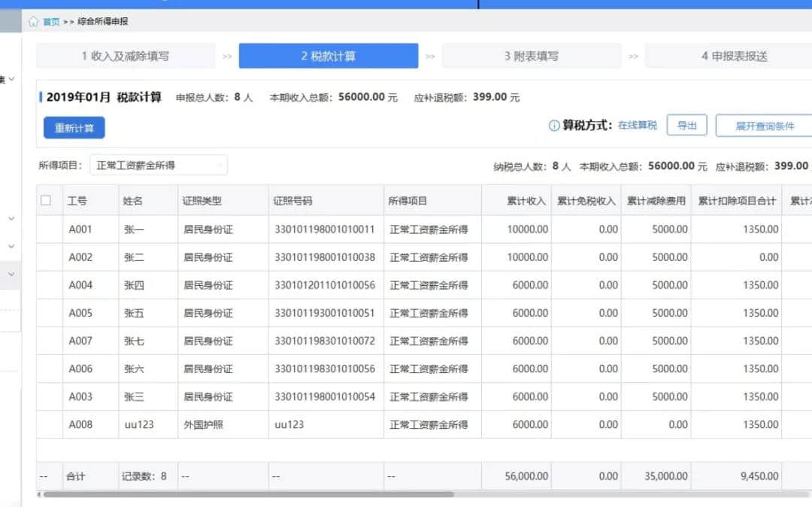812x507 pixels.
Task: Open step 4 申报表报送
Action: pyautogui.click(x=734, y=56)
